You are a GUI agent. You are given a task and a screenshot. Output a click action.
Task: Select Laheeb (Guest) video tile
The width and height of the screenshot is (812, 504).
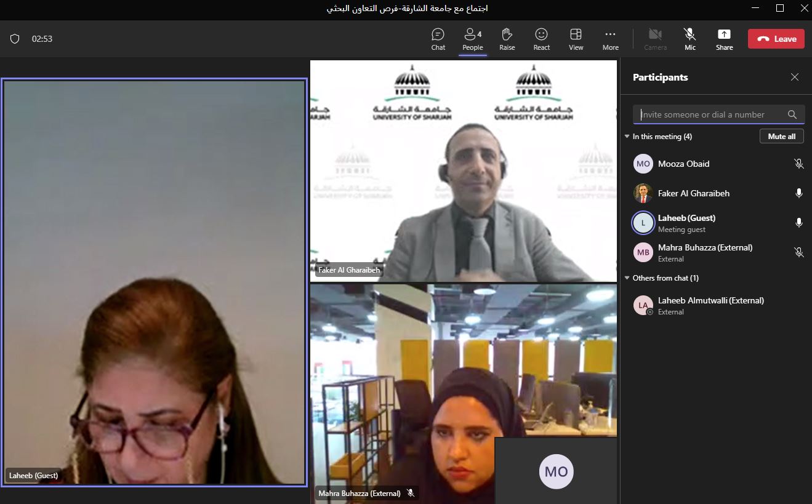point(154,282)
